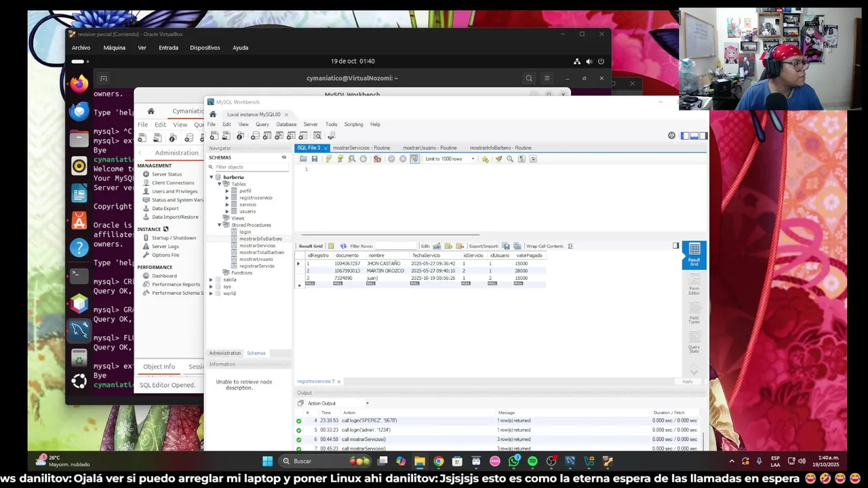Close the SQL File 3 tab

[x=325, y=148]
